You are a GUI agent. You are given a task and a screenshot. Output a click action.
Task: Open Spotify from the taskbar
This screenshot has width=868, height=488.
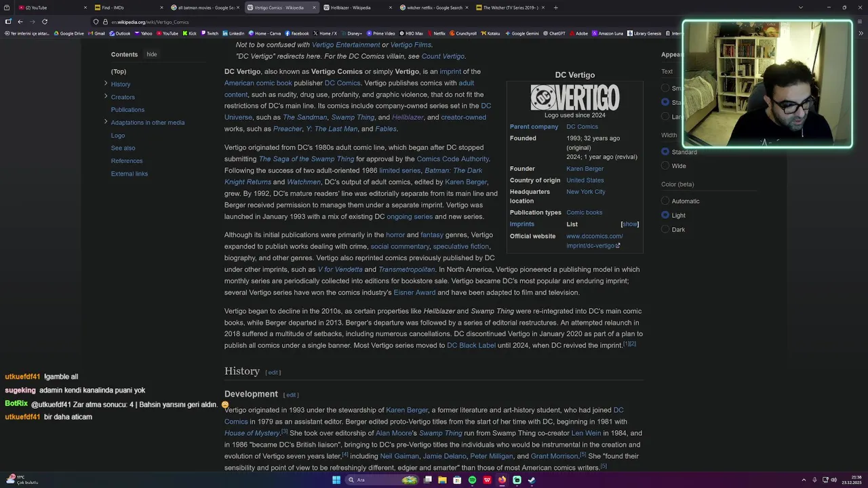tap(472, 480)
